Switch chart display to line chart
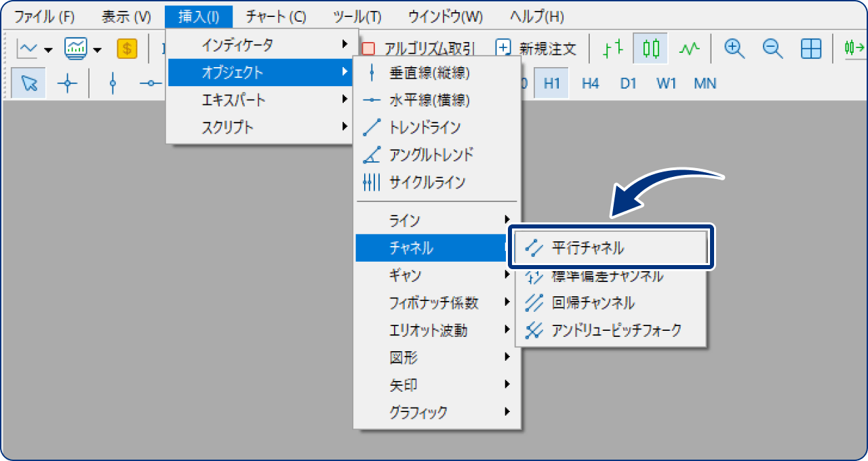Screen dimensions: 868x461 point(688,49)
